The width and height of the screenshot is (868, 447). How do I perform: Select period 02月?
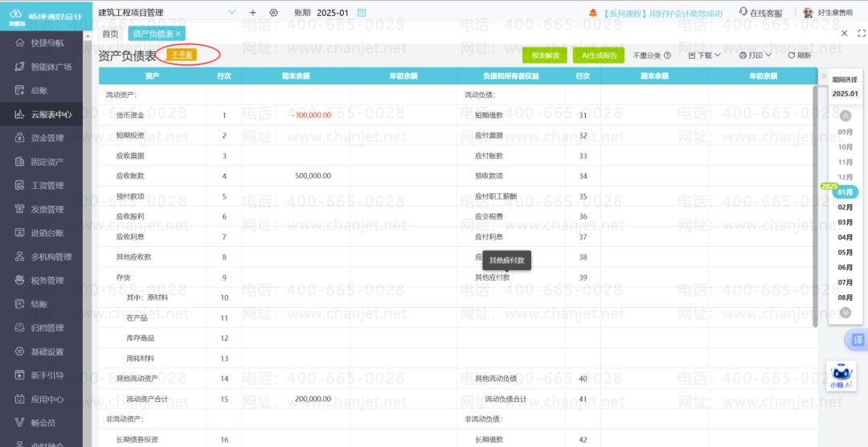[x=845, y=207]
